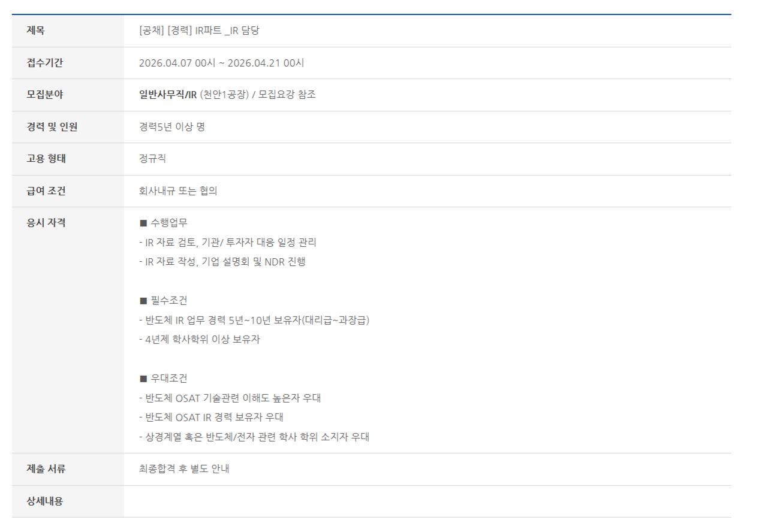Image resolution: width=777 pixels, height=532 pixels.
Task: Select the application period date range text
Action: (221, 63)
